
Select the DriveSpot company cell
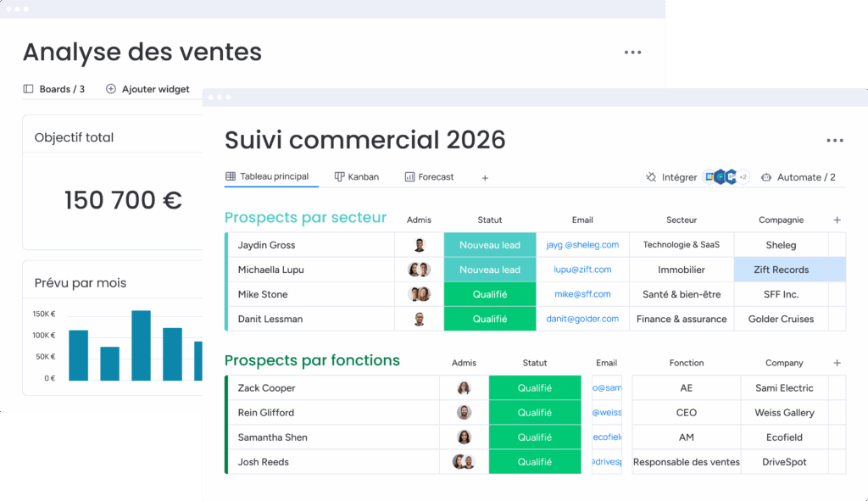(x=784, y=462)
